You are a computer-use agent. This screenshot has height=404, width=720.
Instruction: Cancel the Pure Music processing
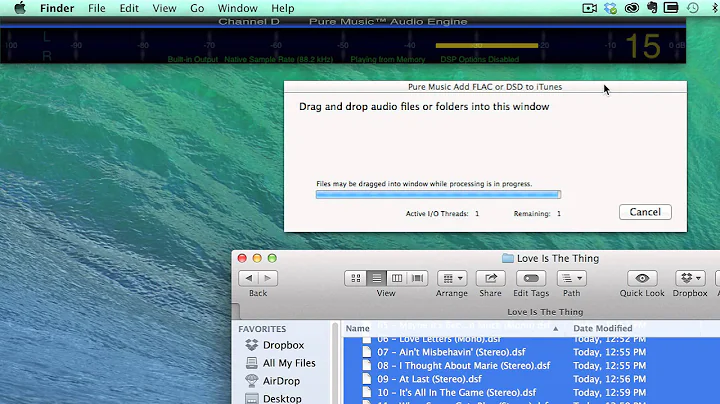click(645, 212)
